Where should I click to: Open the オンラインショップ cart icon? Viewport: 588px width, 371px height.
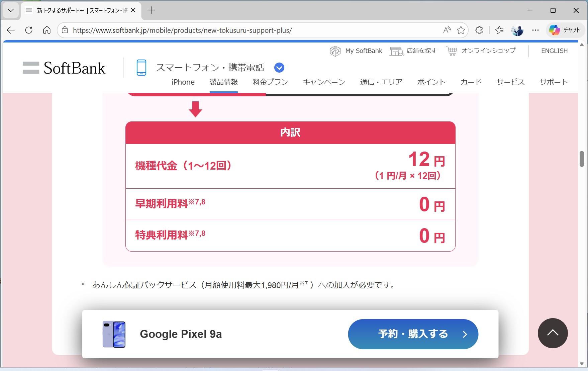451,51
